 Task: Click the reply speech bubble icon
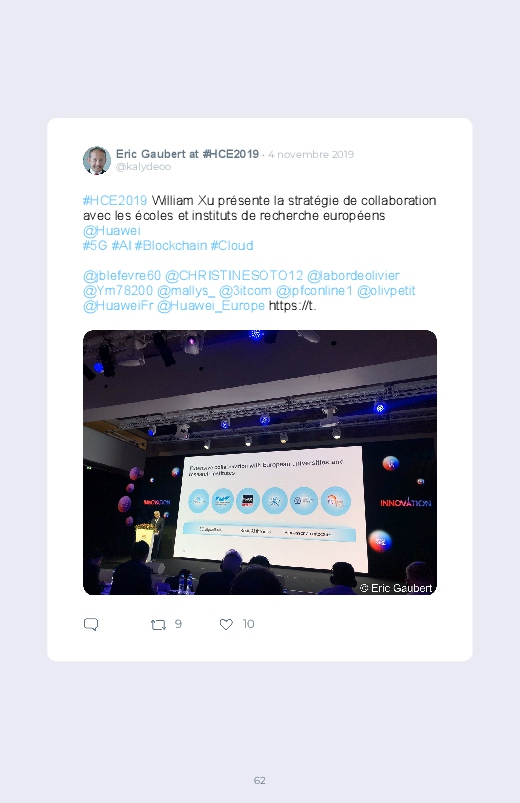point(91,624)
